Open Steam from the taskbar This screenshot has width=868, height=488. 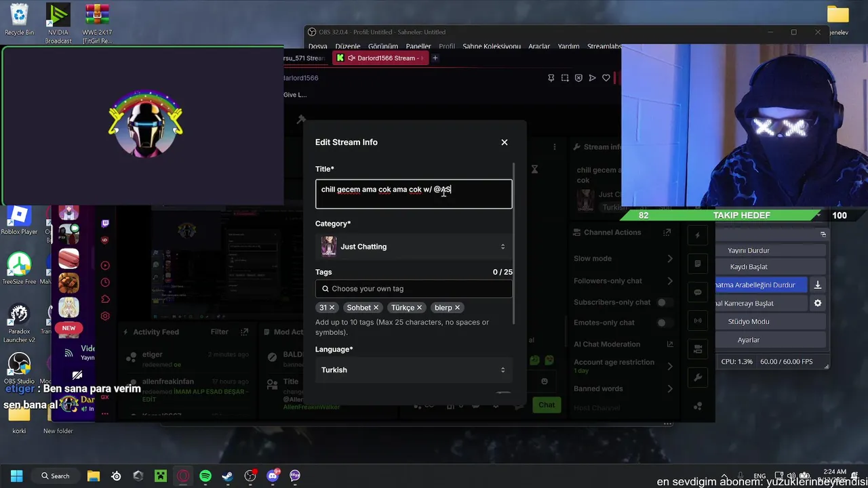coord(228,476)
